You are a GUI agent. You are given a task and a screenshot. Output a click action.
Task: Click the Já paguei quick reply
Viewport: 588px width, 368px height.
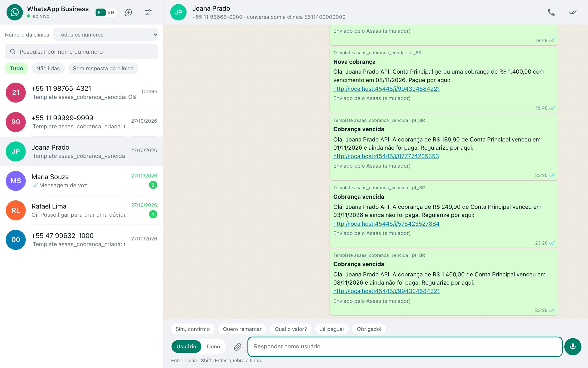[332, 329]
